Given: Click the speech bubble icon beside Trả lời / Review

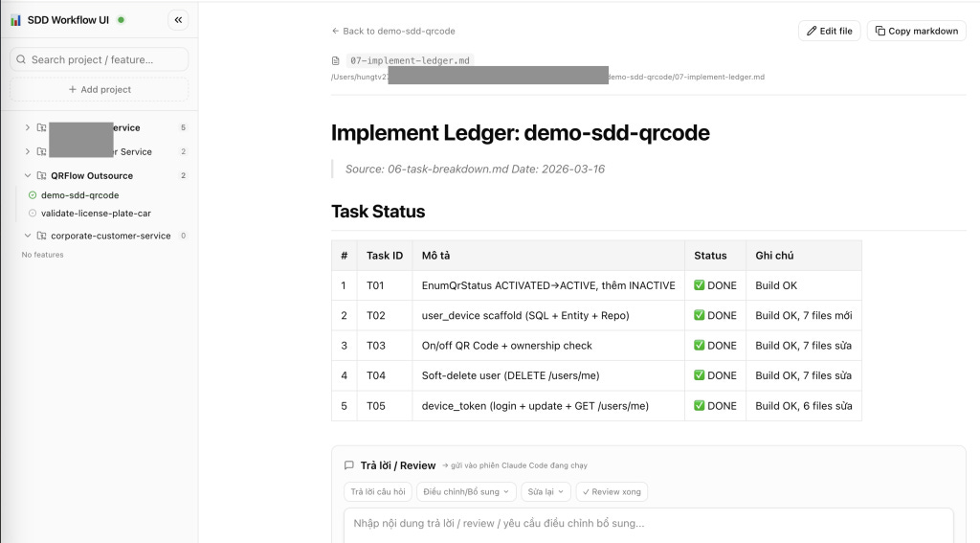Looking at the screenshot, I should point(349,465).
